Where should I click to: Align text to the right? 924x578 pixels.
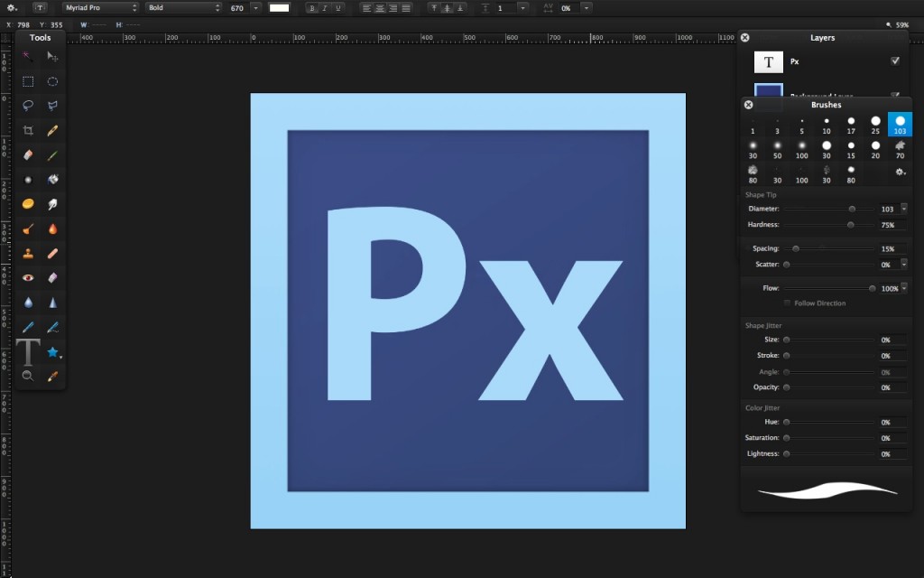[x=393, y=7]
